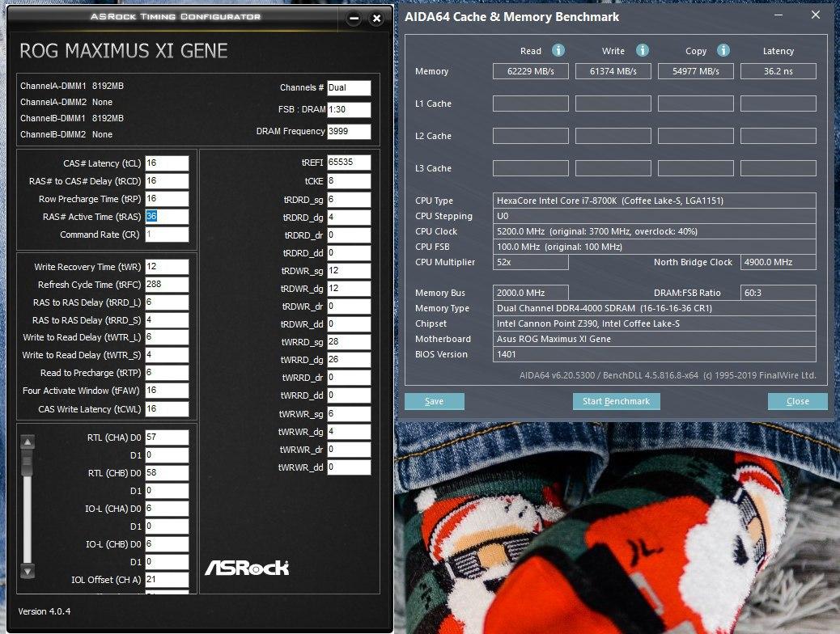Click the Read to Precharge (tRTP) field
Screen dimensions: 840x634
point(168,373)
